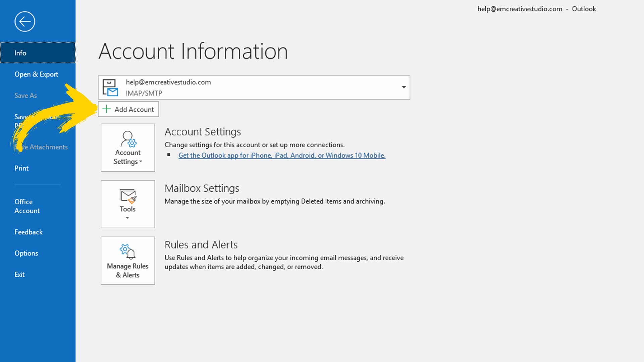Open Office Account page

pos(27,206)
